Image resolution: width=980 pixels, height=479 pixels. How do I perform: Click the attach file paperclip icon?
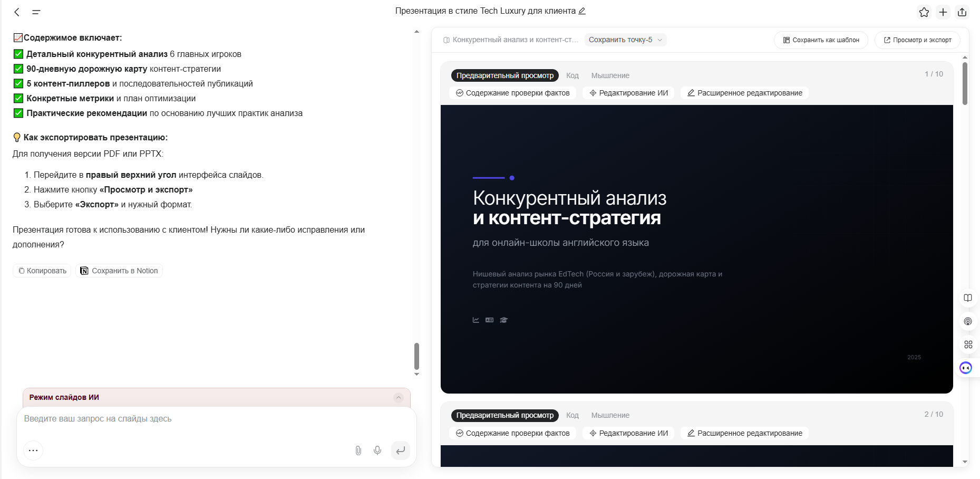(x=358, y=451)
